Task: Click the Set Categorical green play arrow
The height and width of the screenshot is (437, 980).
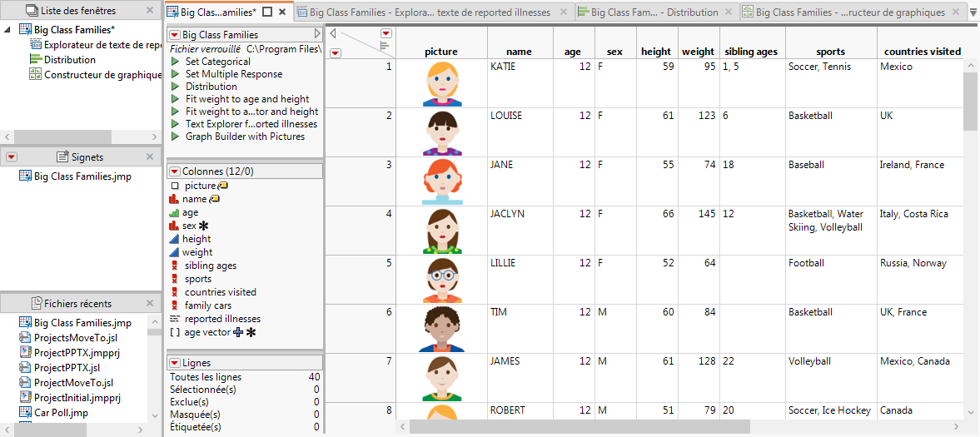Action: 175,62
